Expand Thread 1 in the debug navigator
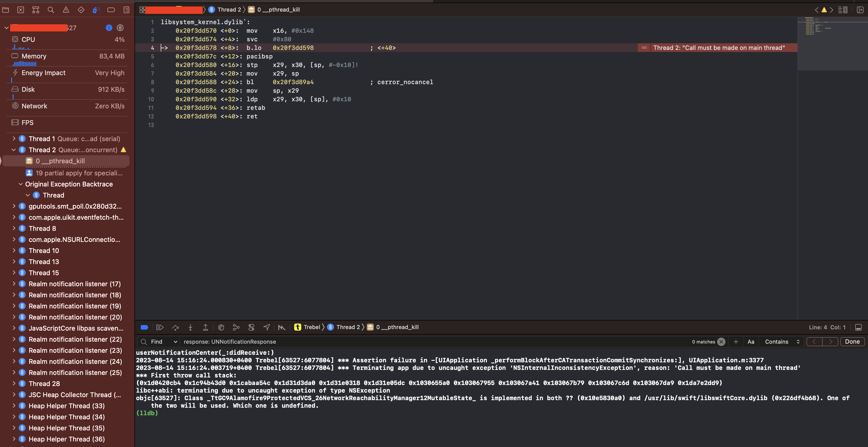Image resolution: width=868 pixels, height=447 pixels. 14,139
